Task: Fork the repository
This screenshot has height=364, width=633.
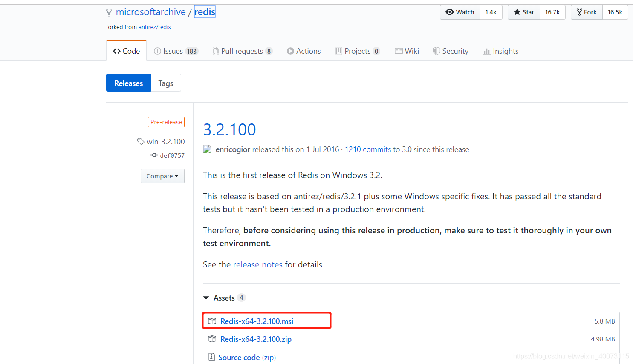Action: tap(587, 12)
